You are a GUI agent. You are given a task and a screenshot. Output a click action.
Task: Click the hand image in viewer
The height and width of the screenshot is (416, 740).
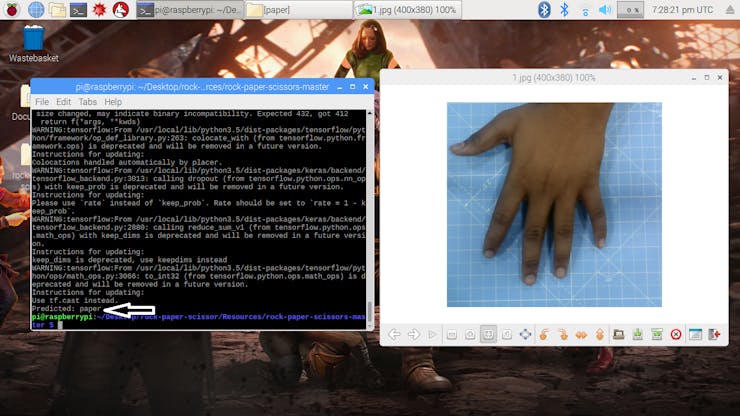coord(554,204)
